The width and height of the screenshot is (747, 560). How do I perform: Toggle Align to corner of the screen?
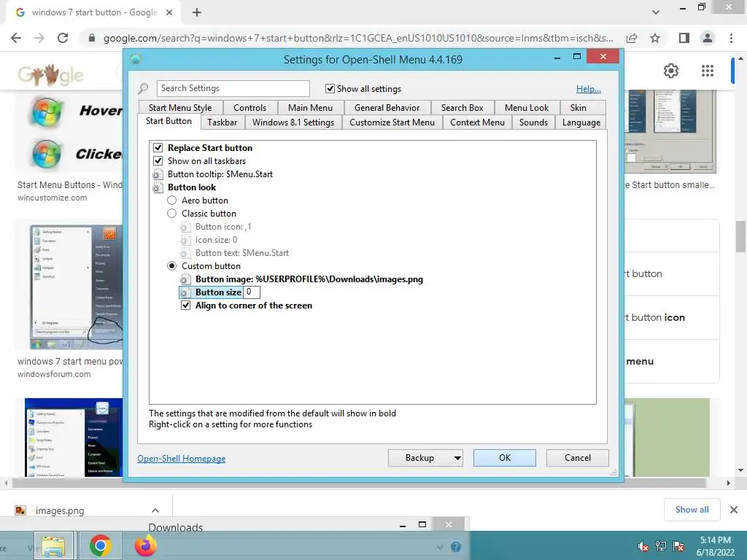click(x=186, y=306)
